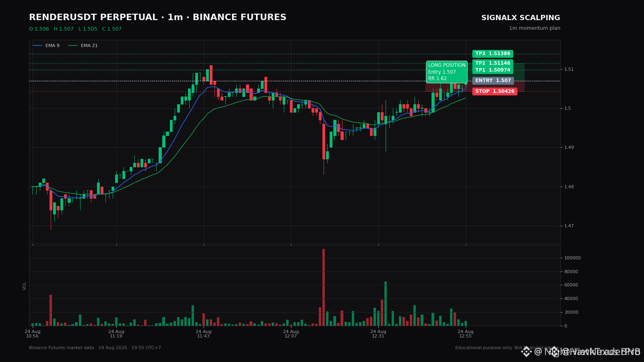This screenshot has width=644, height=362.
Task: Click the 24 Aug 12:07 time label
Action: (291, 334)
